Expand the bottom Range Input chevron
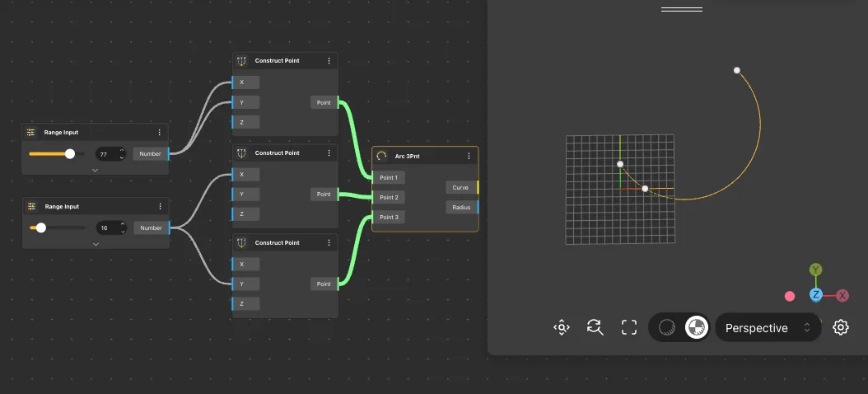 [96, 244]
